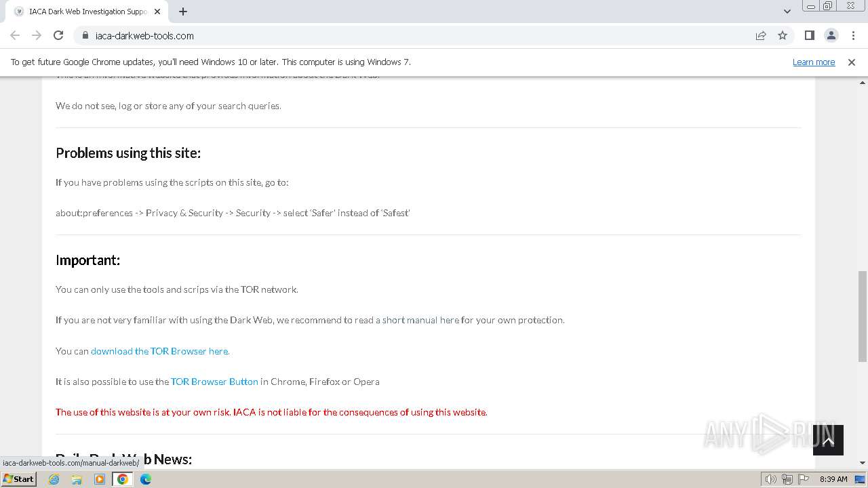This screenshot has height=488, width=868.
Task: Jump to top with arrow button
Action: pyautogui.click(x=828, y=441)
